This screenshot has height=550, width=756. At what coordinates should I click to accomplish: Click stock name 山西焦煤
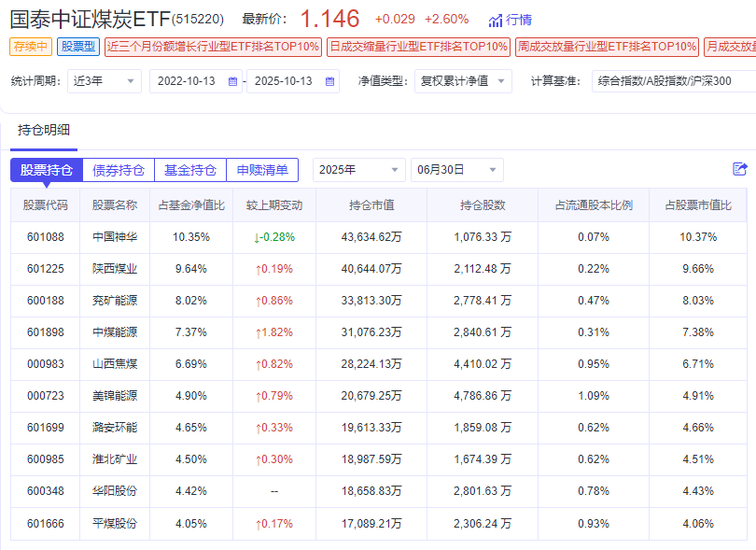[x=115, y=364]
